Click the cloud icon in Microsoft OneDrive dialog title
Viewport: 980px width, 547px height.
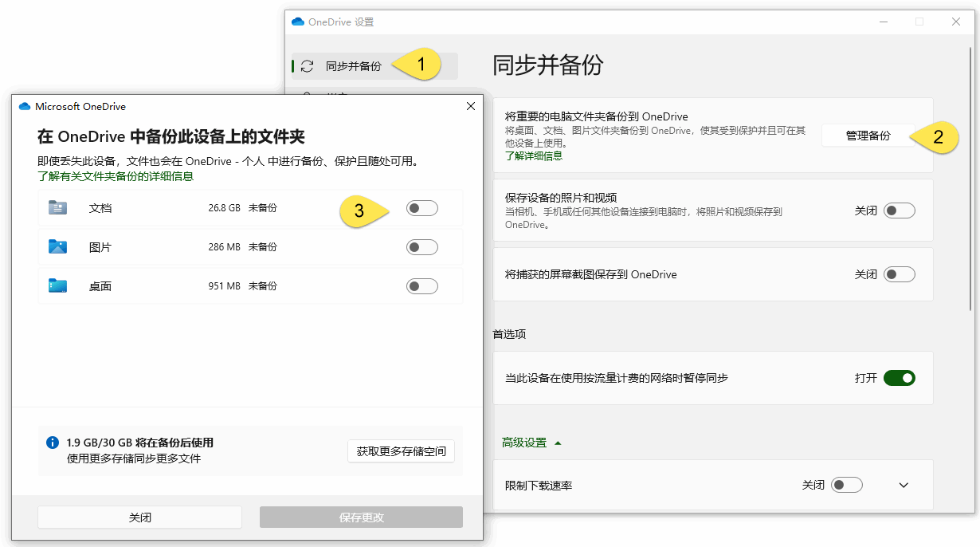coord(25,106)
